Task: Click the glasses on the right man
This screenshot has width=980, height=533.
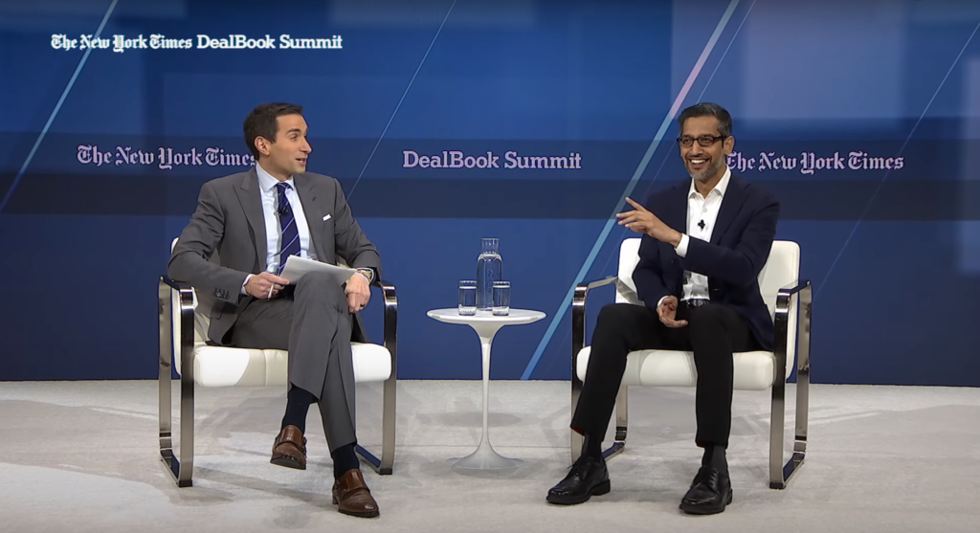Action: (702, 141)
